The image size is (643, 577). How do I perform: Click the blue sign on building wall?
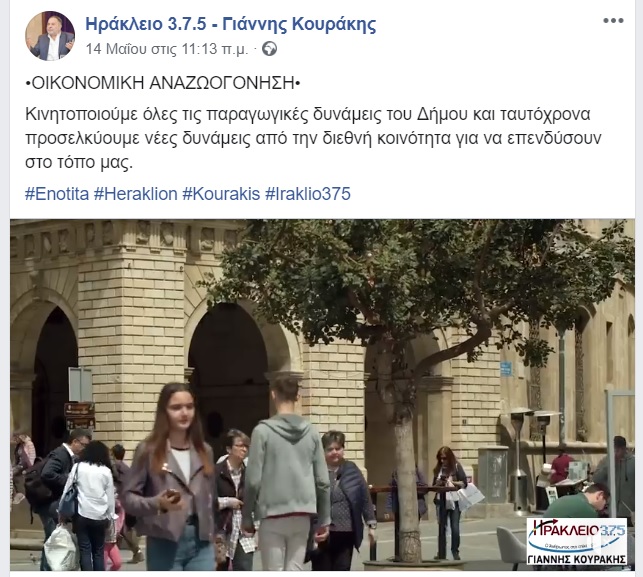pos(506,368)
